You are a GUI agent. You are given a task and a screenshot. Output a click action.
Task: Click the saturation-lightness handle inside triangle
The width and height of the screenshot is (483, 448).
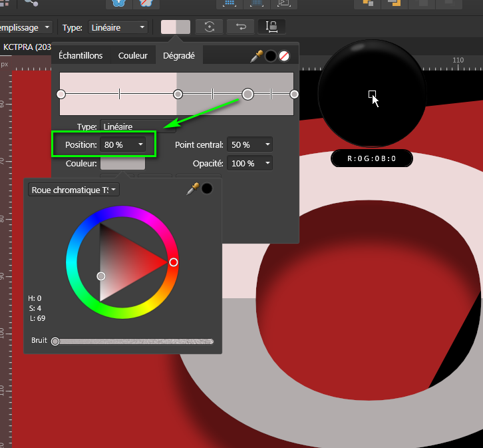point(101,276)
